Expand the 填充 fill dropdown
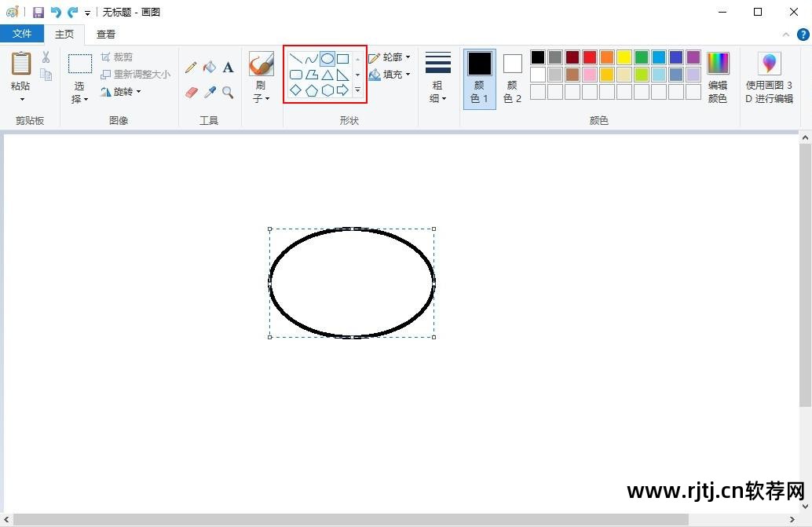The height and width of the screenshot is (527, 812). pyautogui.click(x=390, y=75)
